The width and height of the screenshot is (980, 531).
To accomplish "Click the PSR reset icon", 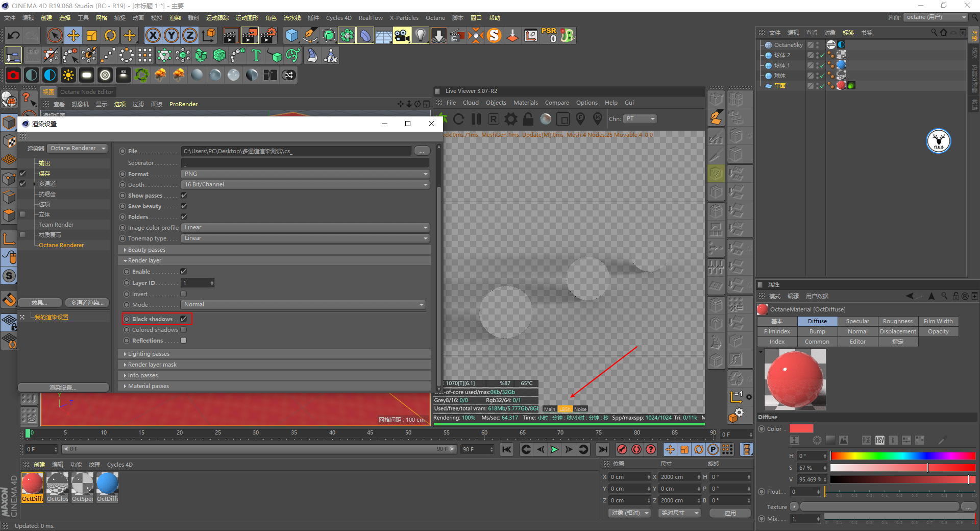I will tap(549, 35).
